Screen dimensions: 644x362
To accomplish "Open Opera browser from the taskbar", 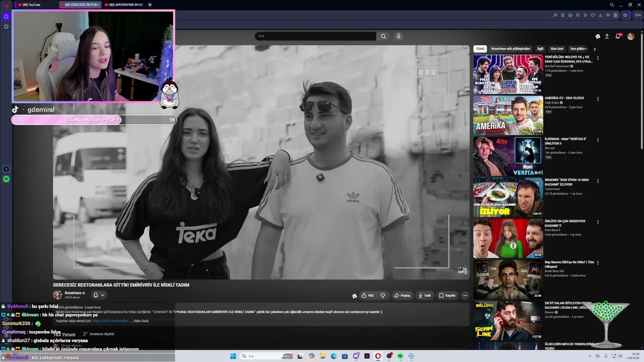I will 378,356.
